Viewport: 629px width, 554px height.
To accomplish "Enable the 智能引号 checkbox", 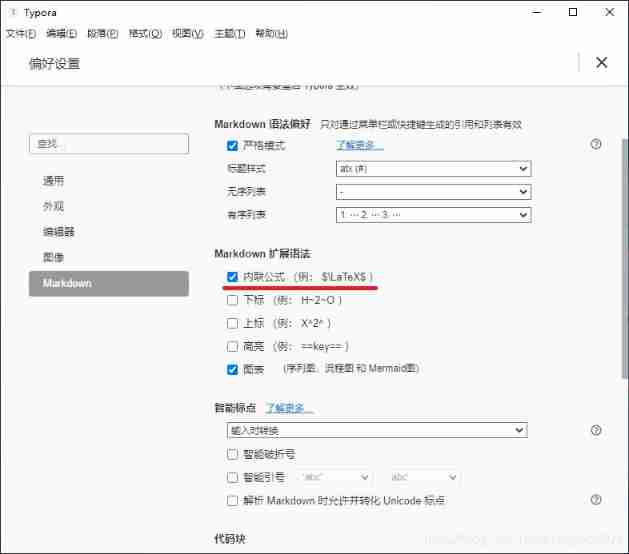I will [232, 477].
